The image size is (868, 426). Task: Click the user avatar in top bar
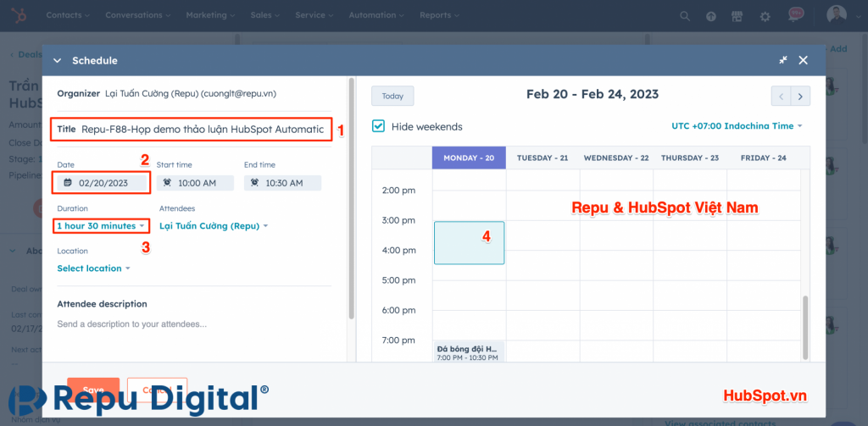coord(837,15)
